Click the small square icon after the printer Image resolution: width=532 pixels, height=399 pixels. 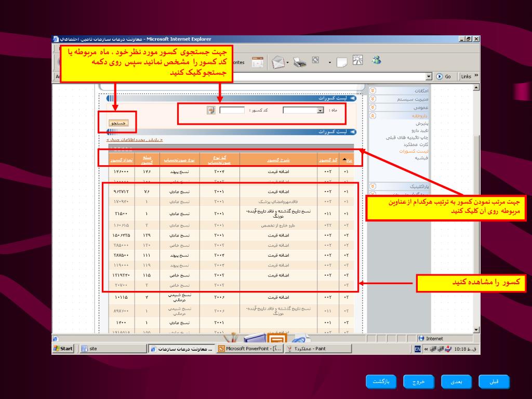(315, 60)
